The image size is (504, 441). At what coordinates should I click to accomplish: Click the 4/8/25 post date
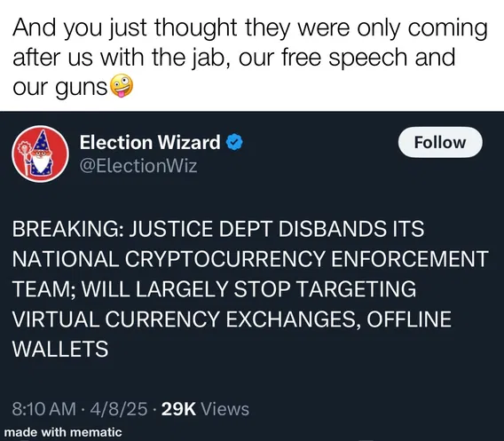pyautogui.click(x=119, y=409)
